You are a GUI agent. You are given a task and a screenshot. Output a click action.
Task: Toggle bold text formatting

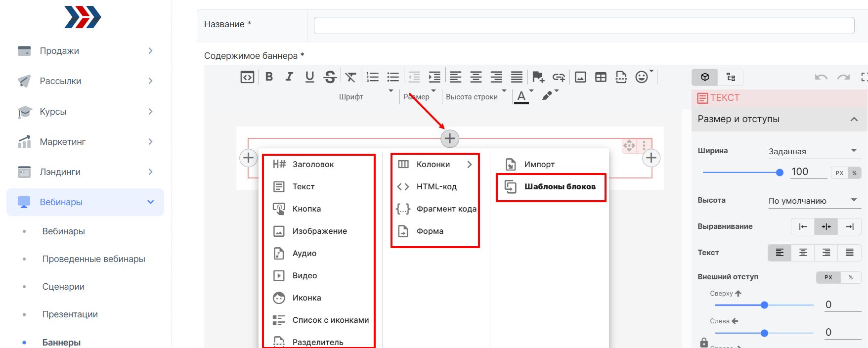[x=269, y=77]
